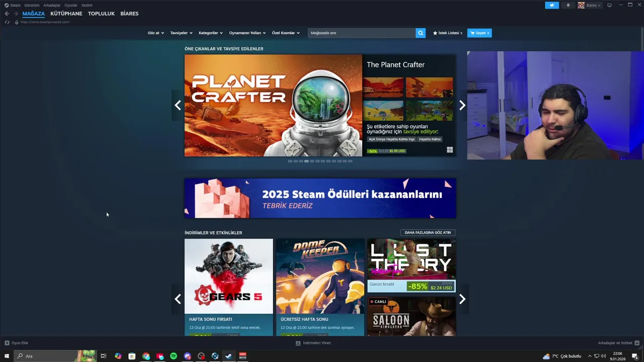Open the Planet Crafter main capsule image
Screen dimensions: 644x362
(x=273, y=105)
